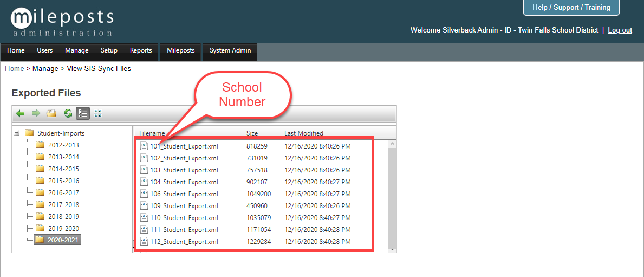Select the Student-Imports folder icon
Image resolution: width=644 pixels, height=277 pixels.
pyautogui.click(x=29, y=133)
